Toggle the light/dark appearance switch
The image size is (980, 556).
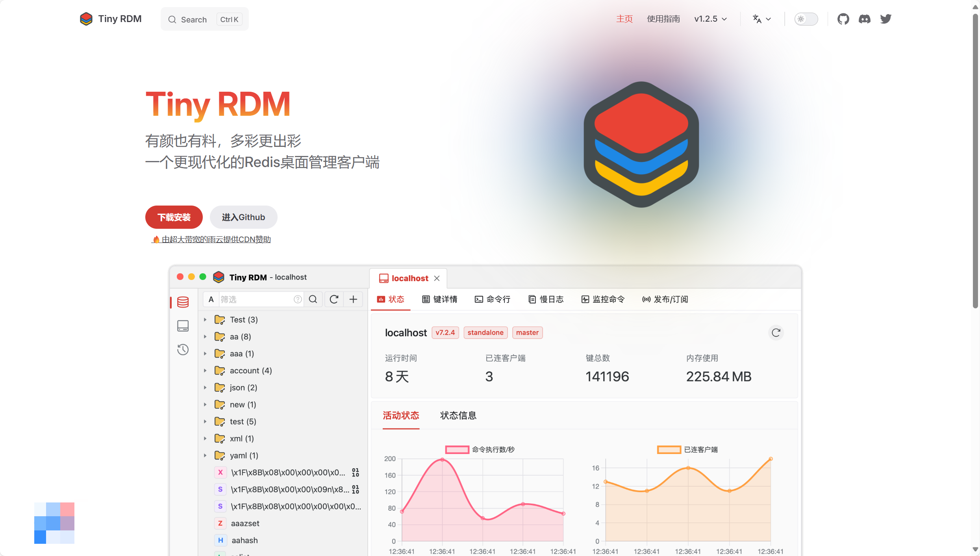pyautogui.click(x=806, y=19)
